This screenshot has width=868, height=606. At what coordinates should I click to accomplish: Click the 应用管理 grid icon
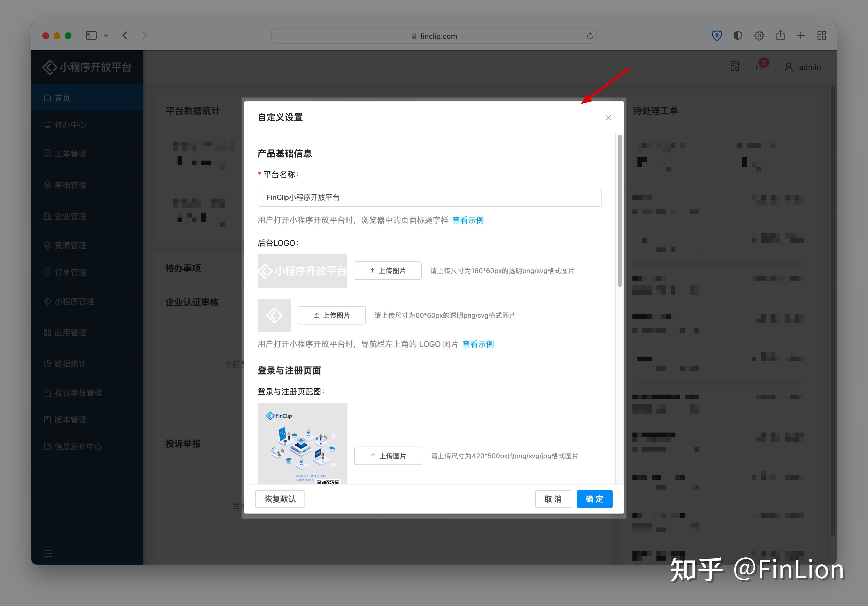47,332
